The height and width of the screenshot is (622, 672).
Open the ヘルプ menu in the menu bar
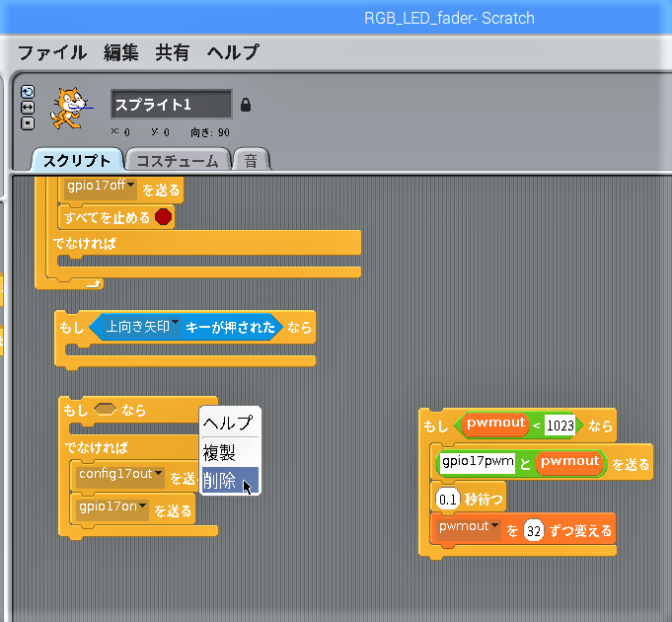(233, 52)
